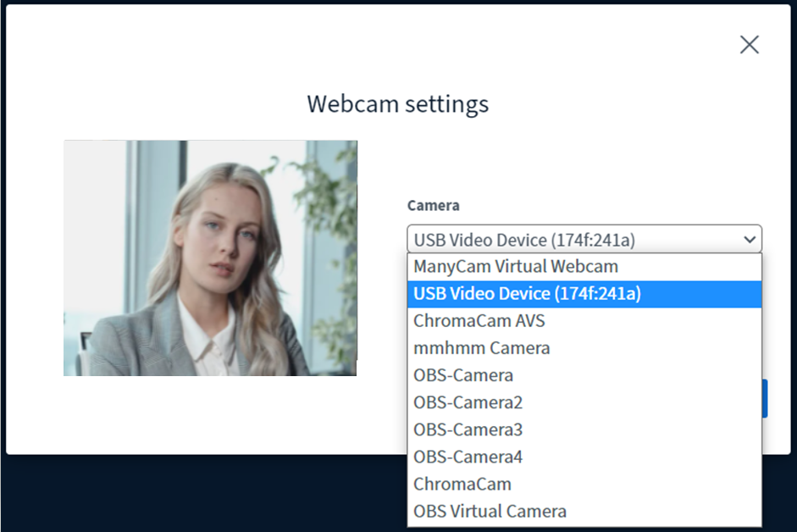
Task: Select OBS-Camera2 entry
Action: coord(468,402)
